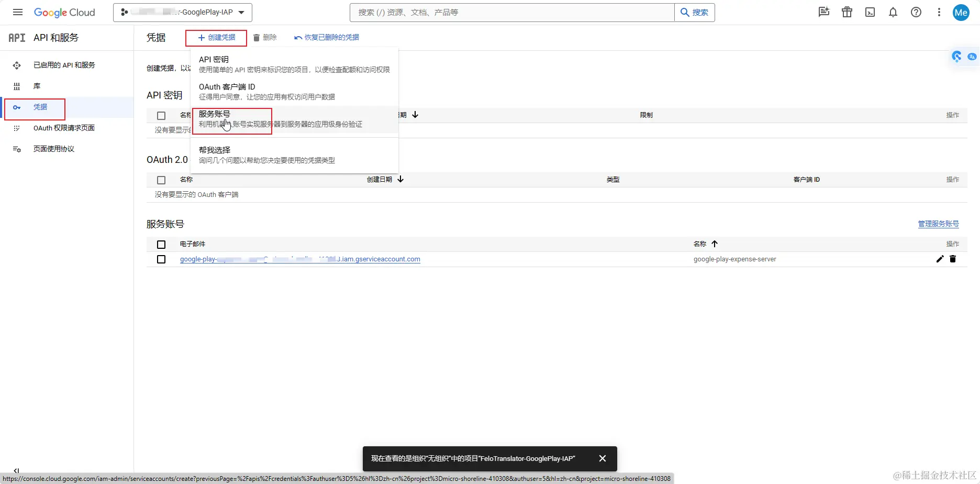Viewport: 980px width, 484px height.
Task: Open the notifications bell
Action: (893, 12)
